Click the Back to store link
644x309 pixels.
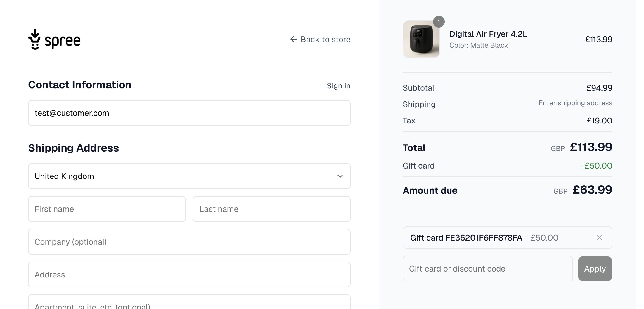click(x=320, y=39)
